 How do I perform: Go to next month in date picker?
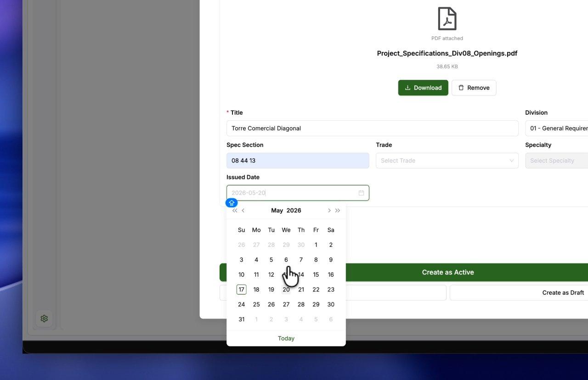[329, 211]
